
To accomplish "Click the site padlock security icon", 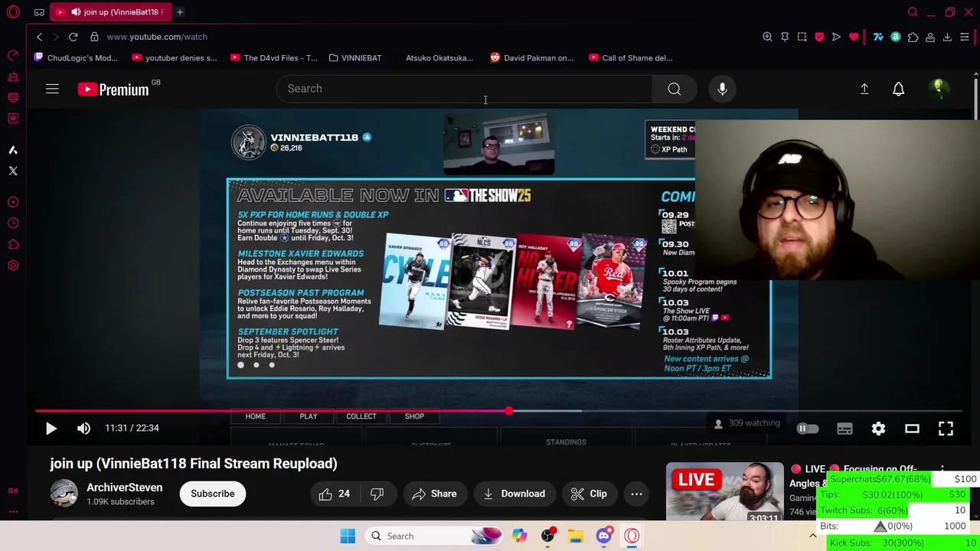I will pyautogui.click(x=94, y=37).
